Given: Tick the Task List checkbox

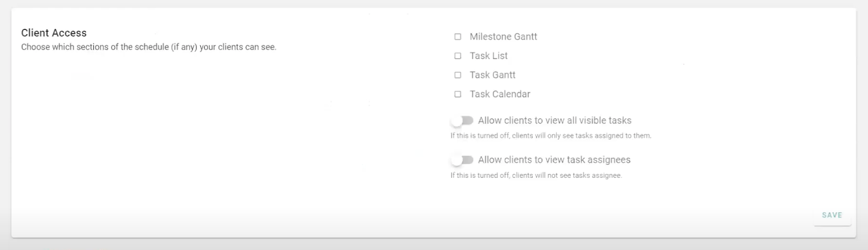Looking at the screenshot, I should 458,56.
